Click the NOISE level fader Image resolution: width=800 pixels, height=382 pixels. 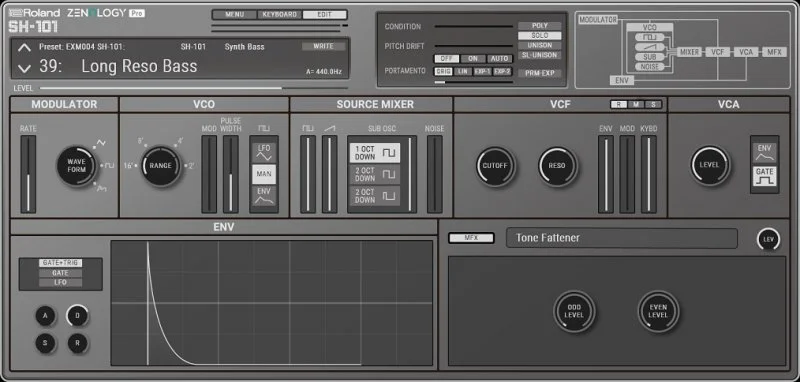pos(435,174)
